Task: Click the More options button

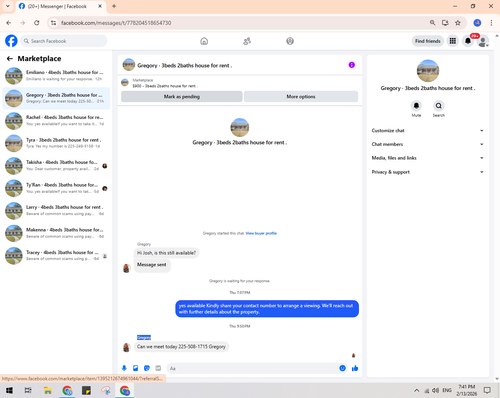Action: [301, 96]
